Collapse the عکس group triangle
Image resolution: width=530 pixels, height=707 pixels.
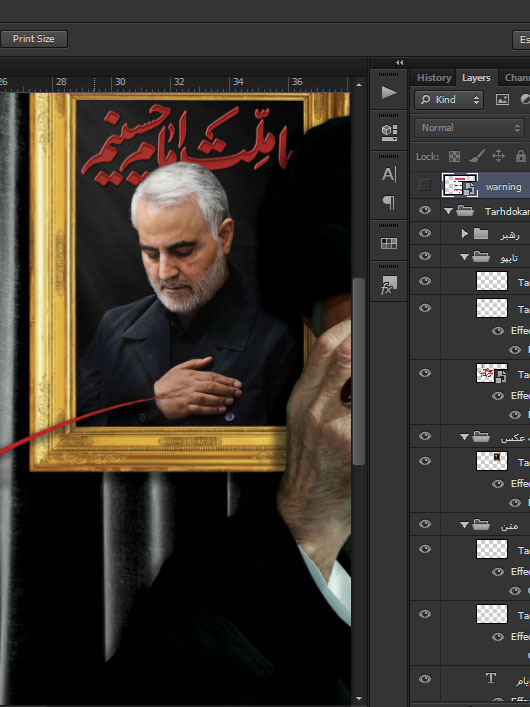coord(465,436)
